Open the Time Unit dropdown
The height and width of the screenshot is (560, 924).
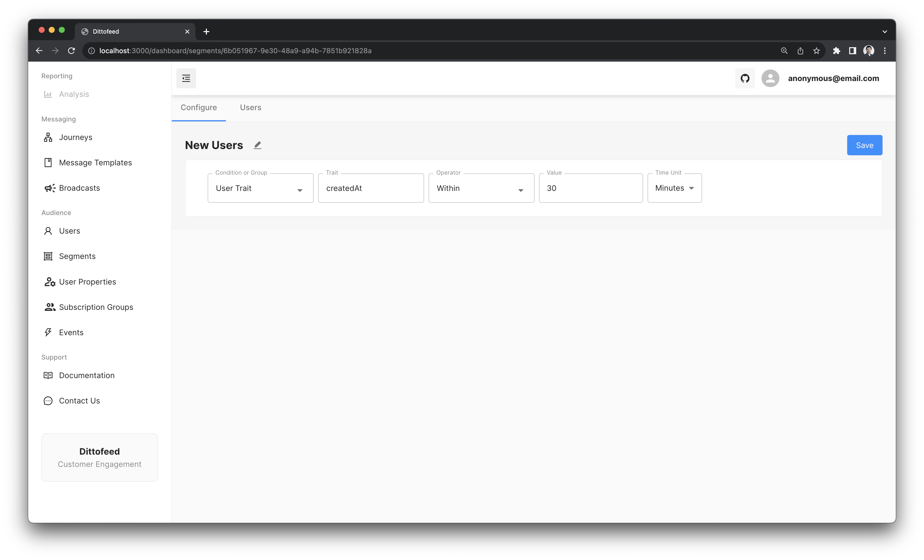tap(674, 188)
